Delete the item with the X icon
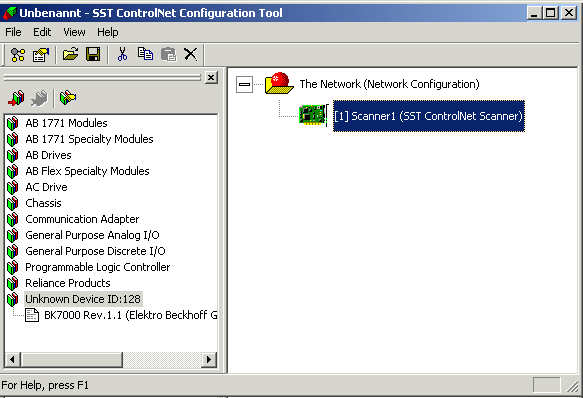This screenshot has height=398, width=583. pyautogui.click(x=191, y=54)
